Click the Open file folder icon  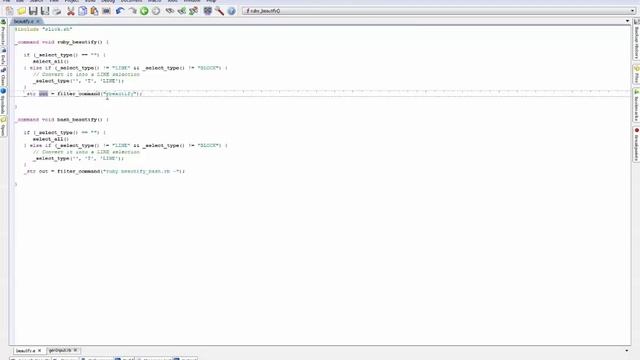(21, 11)
